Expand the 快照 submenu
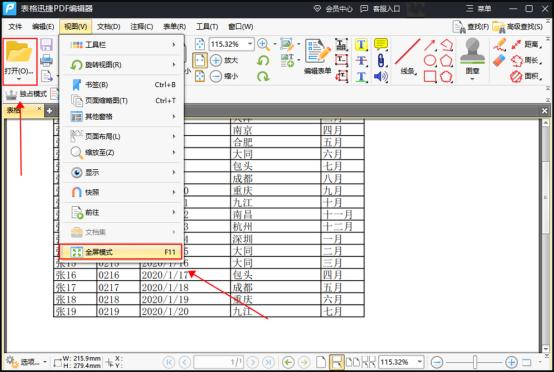The width and height of the screenshot is (554, 372). 122,192
